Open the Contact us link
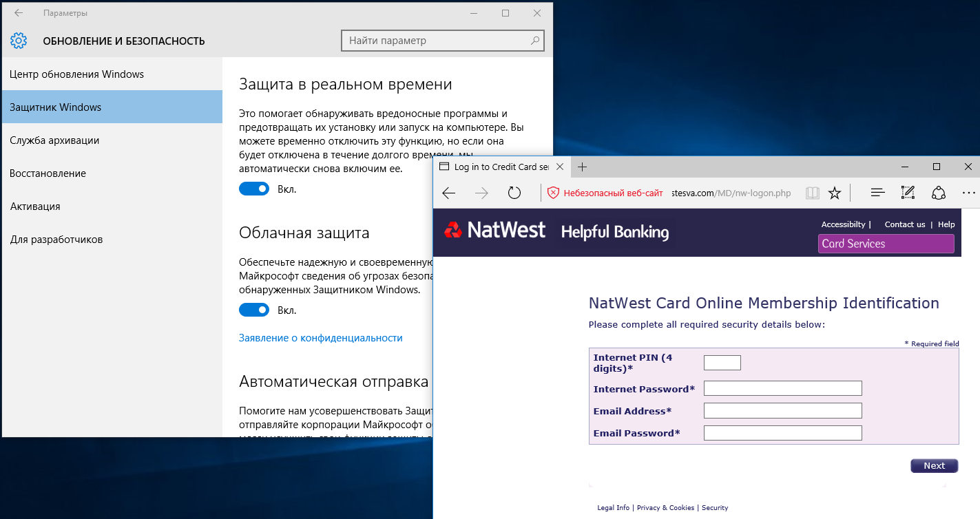980x519 pixels. (905, 224)
